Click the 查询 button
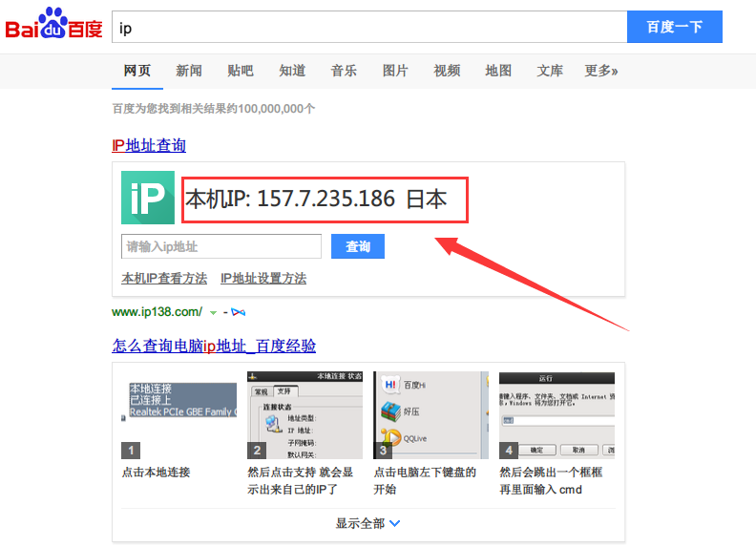Screen dimensions: 756x547 pyautogui.click(x=358, y=246)
